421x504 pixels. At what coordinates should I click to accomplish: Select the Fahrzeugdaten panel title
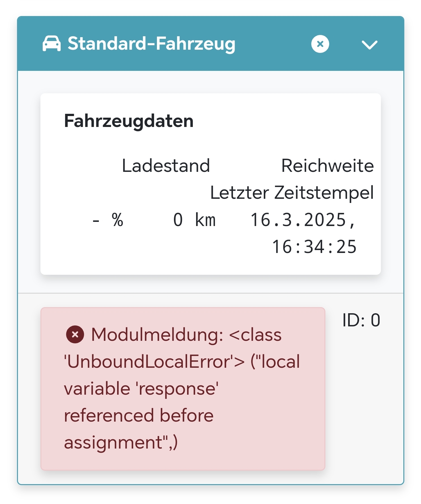[x=128, y=121]
